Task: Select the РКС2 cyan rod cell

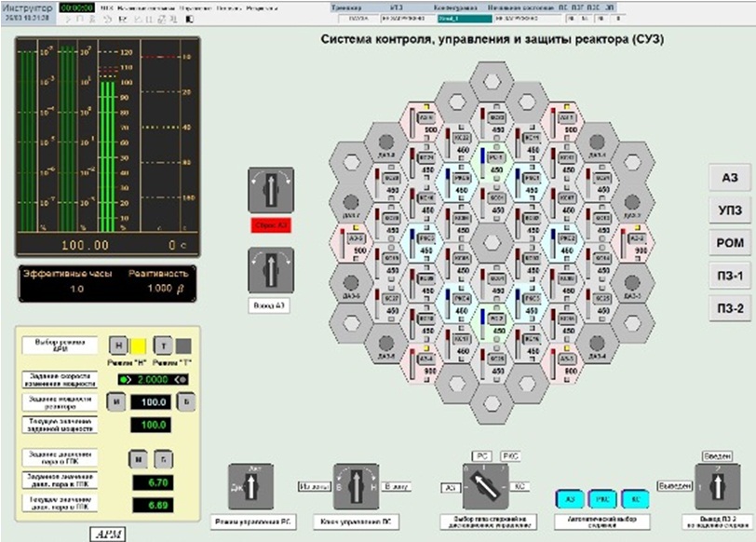Action: click(x=562, y=242)
